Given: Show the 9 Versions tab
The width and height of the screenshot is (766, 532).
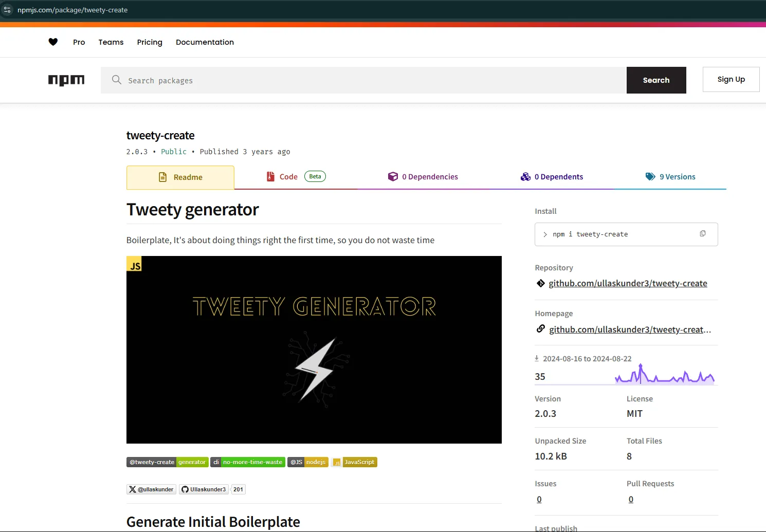Looking at the screenshot, I should point(670,177).
